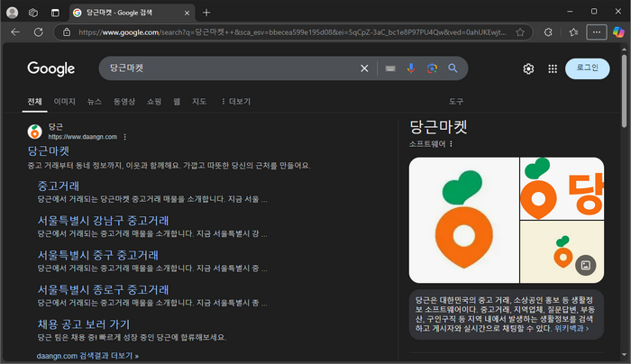The height and width of the screenshot is (364, 631).
Task: Click the magnifier search icon
Action: pos(453,68)
